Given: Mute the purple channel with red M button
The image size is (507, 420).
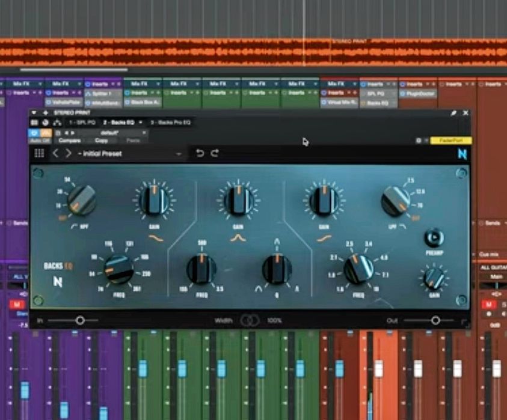Looking at the screenshot, I should point(17,305).
